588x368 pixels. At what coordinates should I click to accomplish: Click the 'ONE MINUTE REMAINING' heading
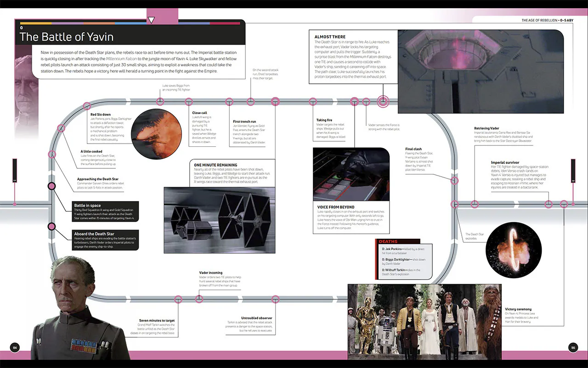(215, 165)
